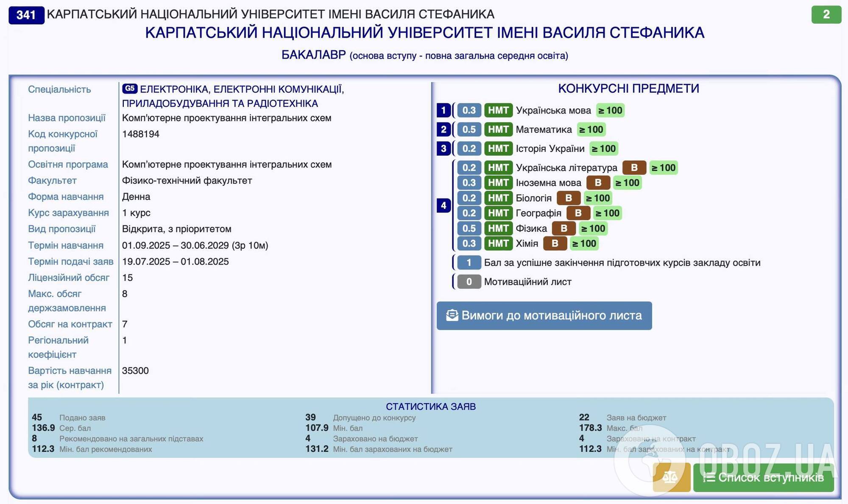Click the HMT badge next to Українська мова
Screen dimensions: 848x504
tap(498, 111)
